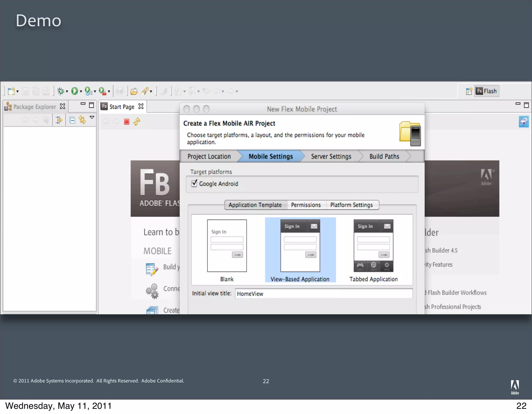Uncheck the Google Android checkbox
The width and height of the screenshot is (532, 414).
[x=194, y=183]
